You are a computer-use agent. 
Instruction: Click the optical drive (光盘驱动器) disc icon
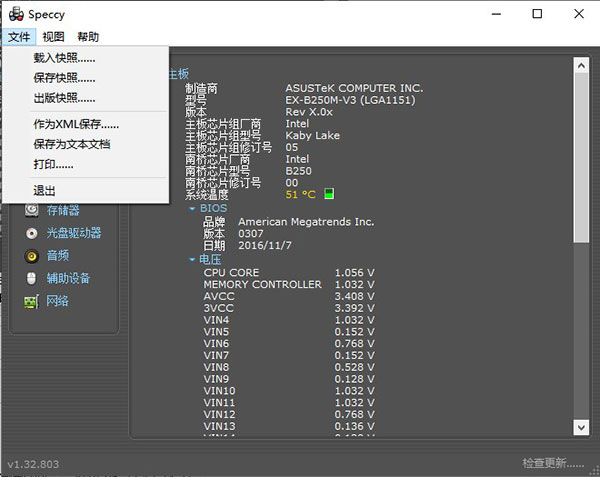[x=31, y=233]
